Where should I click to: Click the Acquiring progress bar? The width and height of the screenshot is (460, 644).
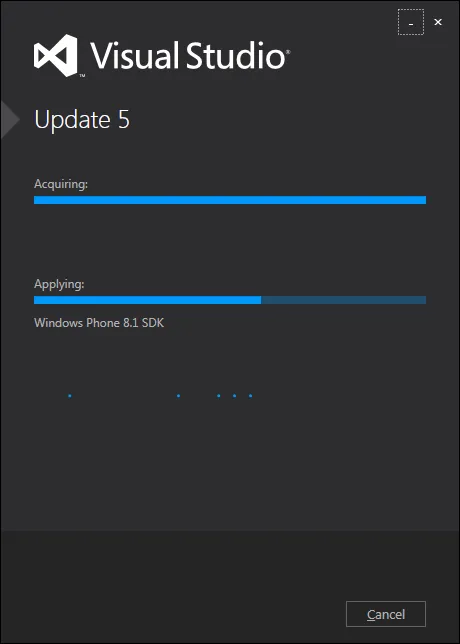(x=230, y=200)
